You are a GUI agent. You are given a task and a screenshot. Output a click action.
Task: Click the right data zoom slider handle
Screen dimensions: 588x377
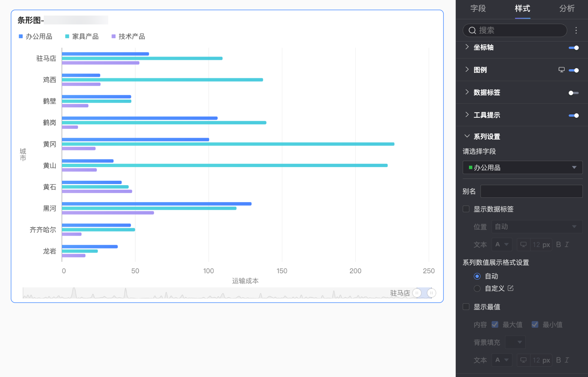[432, 293]
